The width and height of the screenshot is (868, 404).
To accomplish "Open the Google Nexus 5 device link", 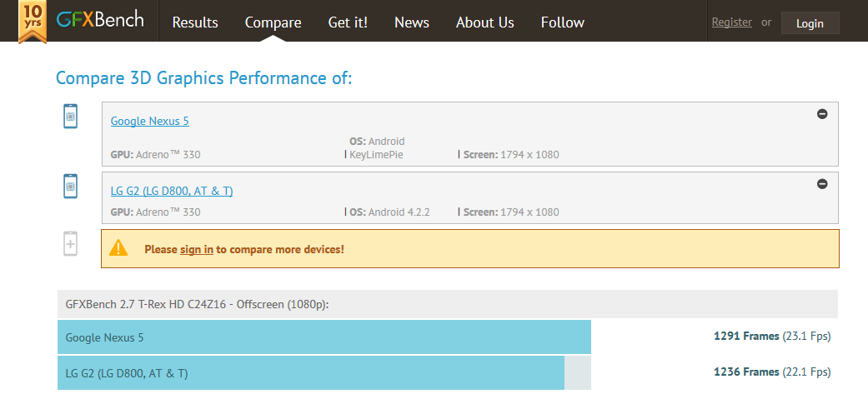I will (x=150, y=121).
